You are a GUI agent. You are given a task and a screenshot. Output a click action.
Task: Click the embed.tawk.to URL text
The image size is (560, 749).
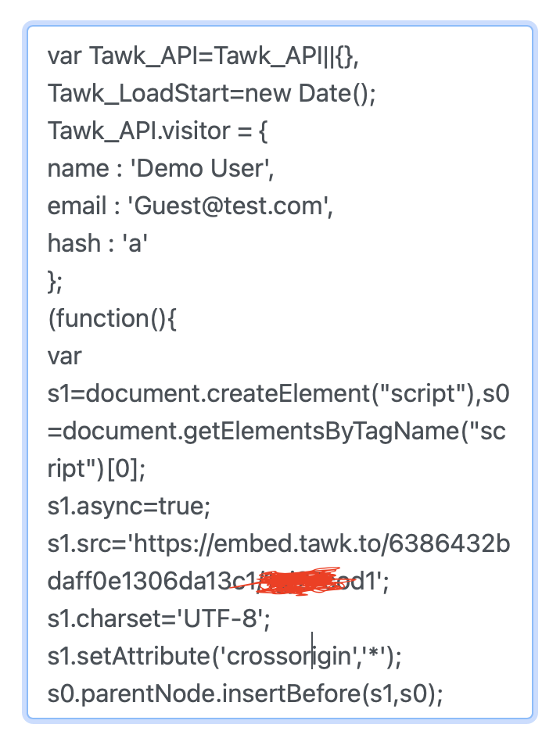(x=321, y=543)
